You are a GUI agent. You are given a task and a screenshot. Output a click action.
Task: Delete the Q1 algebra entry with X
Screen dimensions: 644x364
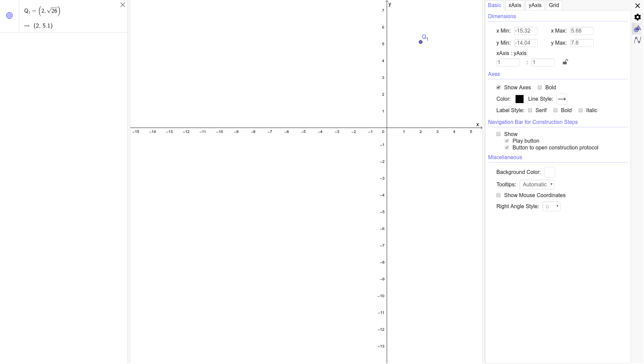[123, 5]
